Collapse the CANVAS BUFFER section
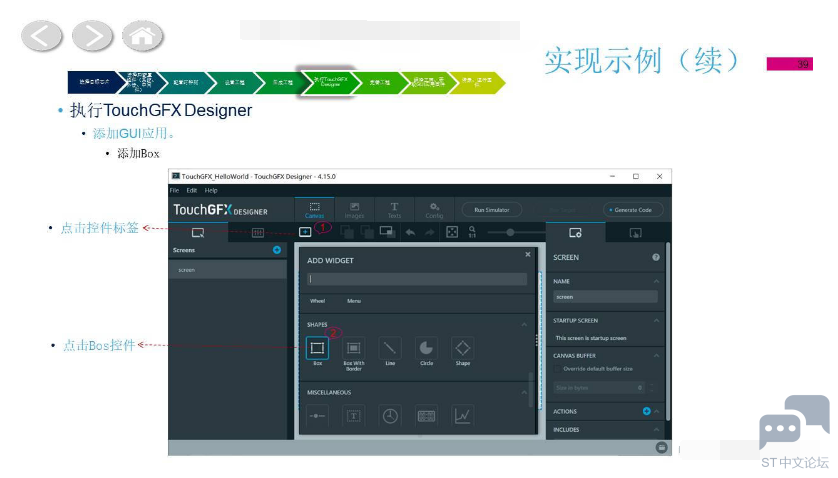Viewport: 838px width, 478px height. [x=656, y=356]
